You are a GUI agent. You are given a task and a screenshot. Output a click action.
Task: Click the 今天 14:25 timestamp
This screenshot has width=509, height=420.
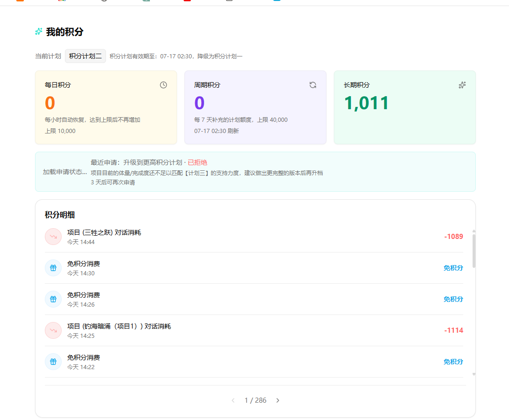click(81, 336)
